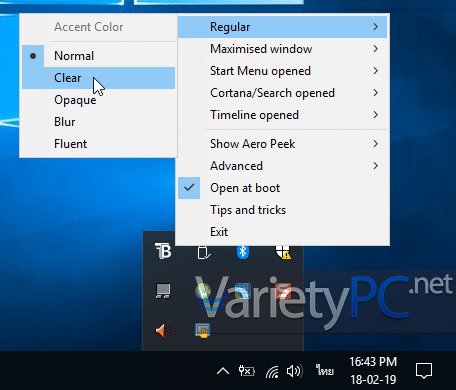Open the Wi-Fi network icon in taskbar
The width and height of the screenshot is (456, 390).
click(272, 371)
